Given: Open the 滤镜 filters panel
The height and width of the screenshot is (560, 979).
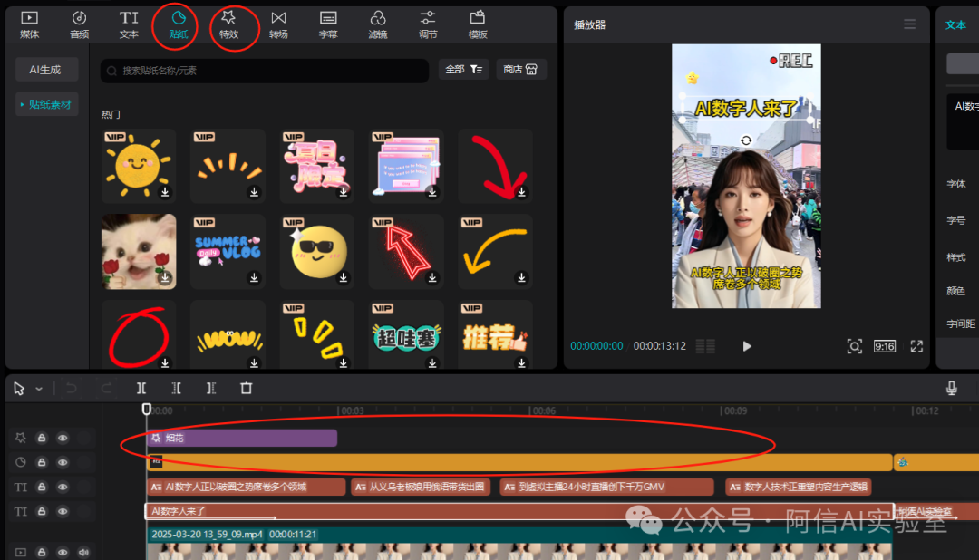Looking at the screenshot, I should pos(378,24).
